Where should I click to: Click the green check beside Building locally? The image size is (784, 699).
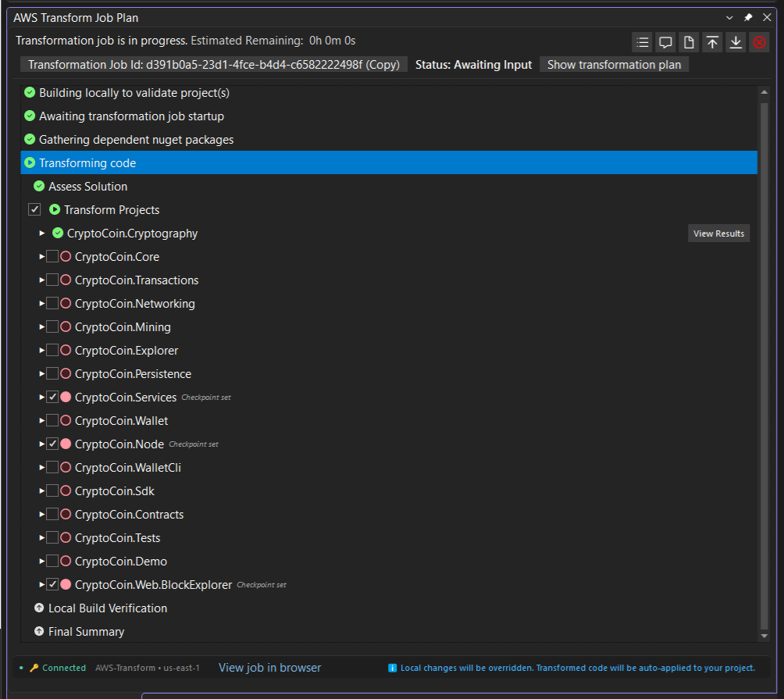tap(30, 92)
